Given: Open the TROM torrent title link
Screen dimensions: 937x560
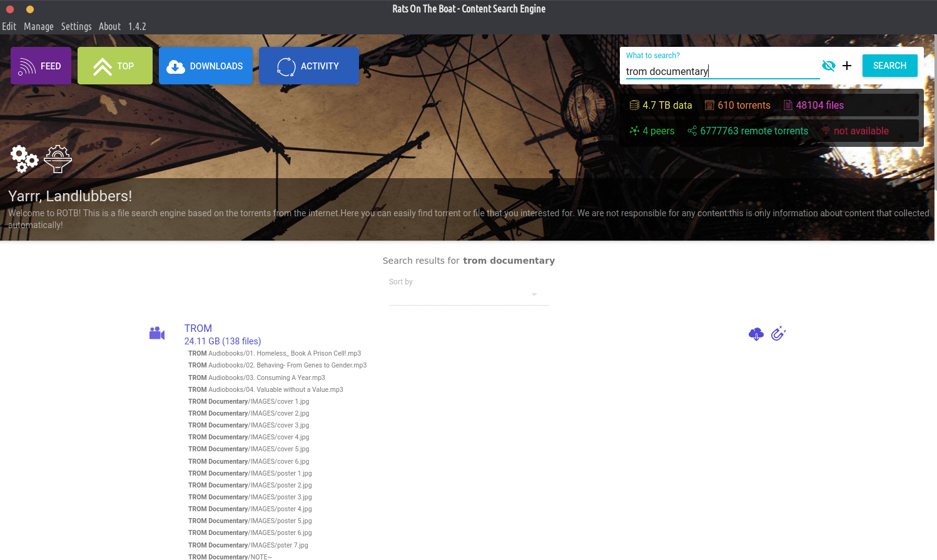Looking at the screenshot, I should tap(198, 328).
